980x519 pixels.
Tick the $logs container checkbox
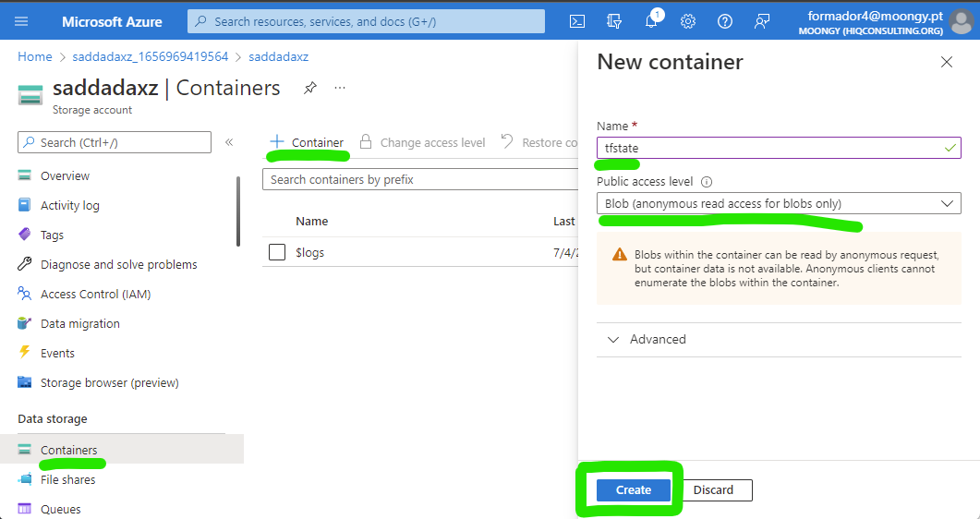coord(277,252)
